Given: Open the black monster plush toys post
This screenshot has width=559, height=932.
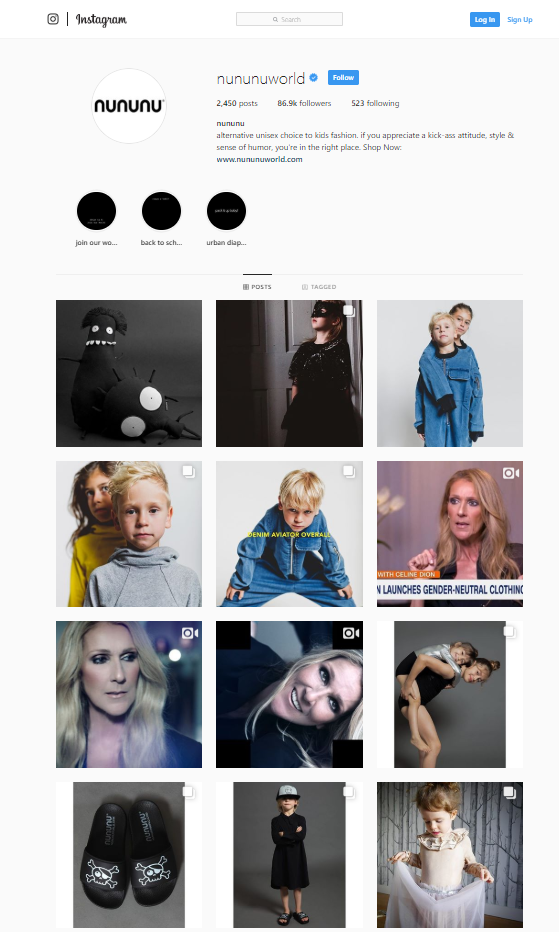Looking at the screenshot, I should click(128, 373).
